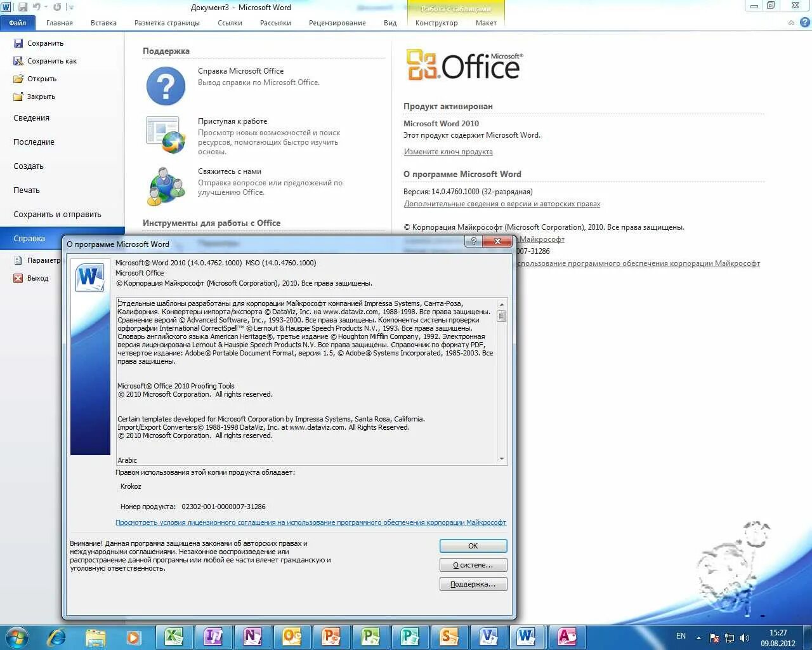Launch Access from taskbar

(566, 637)
